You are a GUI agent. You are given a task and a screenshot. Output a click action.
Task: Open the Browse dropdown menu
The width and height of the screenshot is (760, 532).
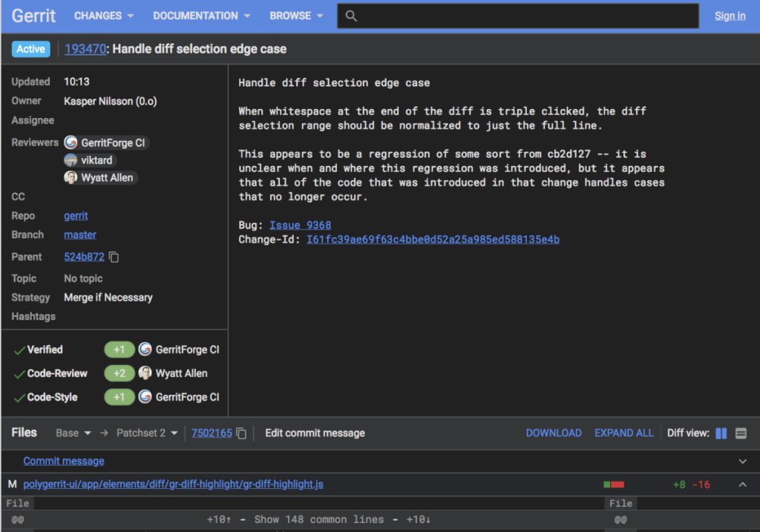[x=296, y=16]
